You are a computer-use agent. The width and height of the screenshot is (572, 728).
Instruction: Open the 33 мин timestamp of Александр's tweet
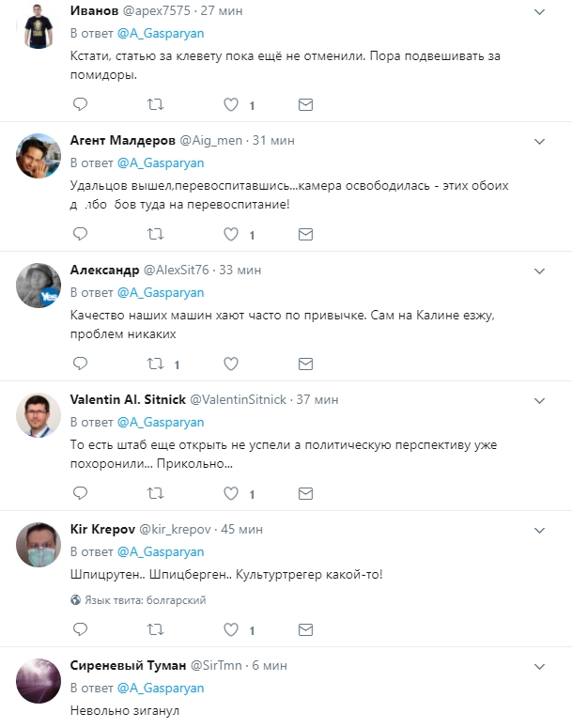[x=241, y=270]
